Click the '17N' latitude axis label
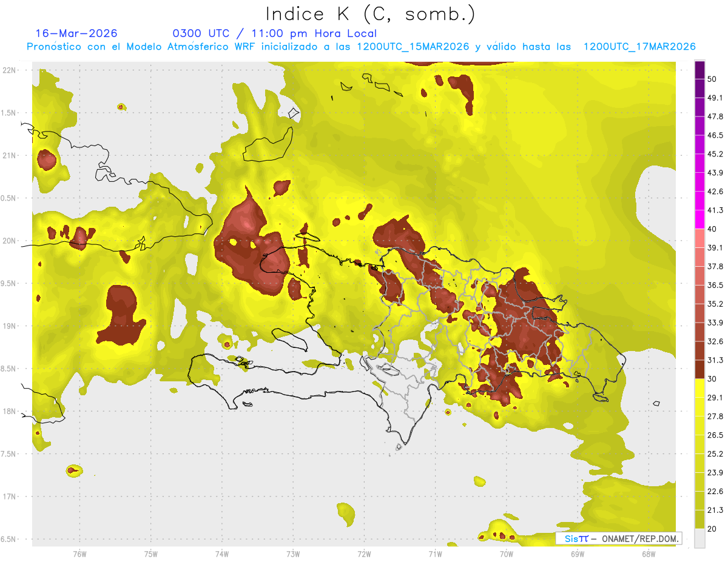This screenshot has width=728, height=562. point(9,497)
